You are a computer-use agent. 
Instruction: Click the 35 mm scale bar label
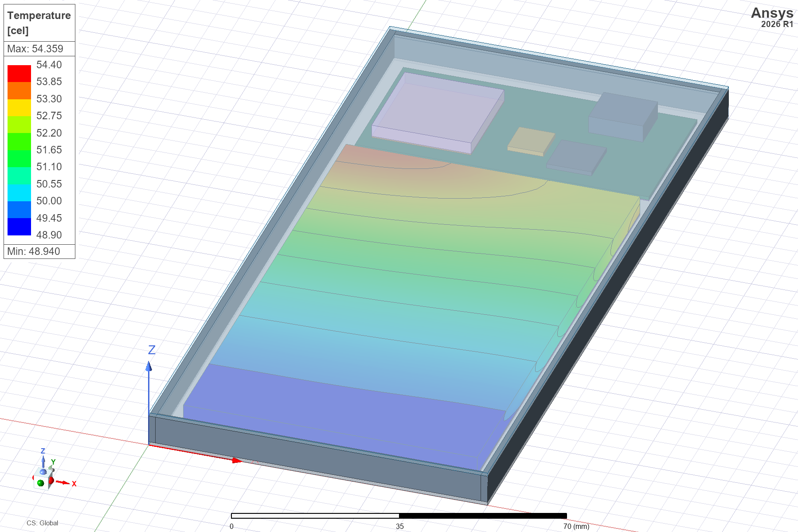(x=400, y=526)
